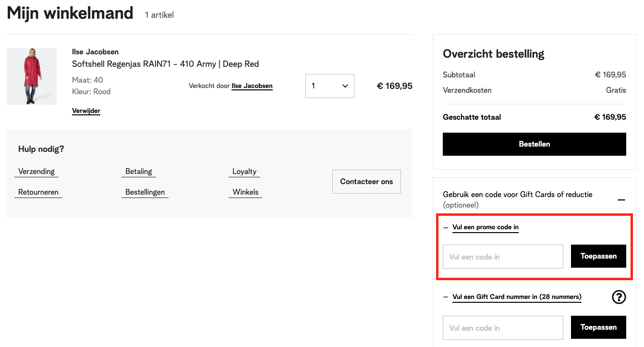Open the Loyalty help link
This screenshot has height=347, width=644.
[x=244, y=172]
